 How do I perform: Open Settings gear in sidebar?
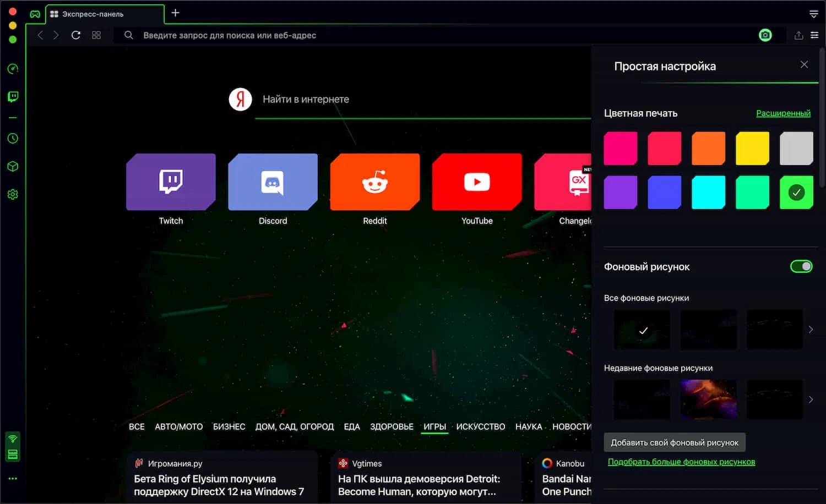(13, 194)
